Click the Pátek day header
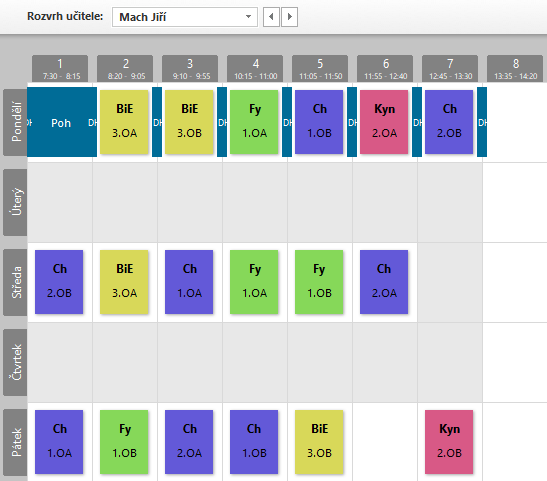Image resolution: width=547 pixels, height=481 pixels. [15, 442]
